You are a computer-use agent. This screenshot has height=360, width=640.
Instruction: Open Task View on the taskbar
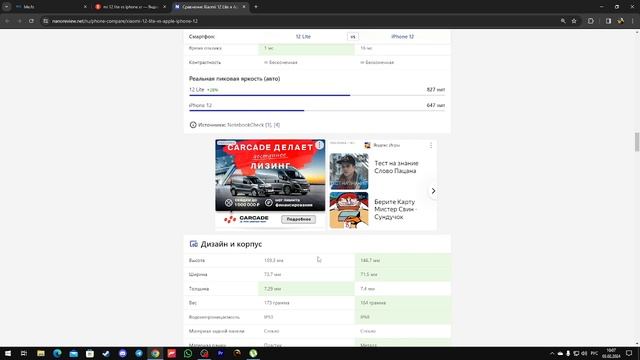(24, 353)
